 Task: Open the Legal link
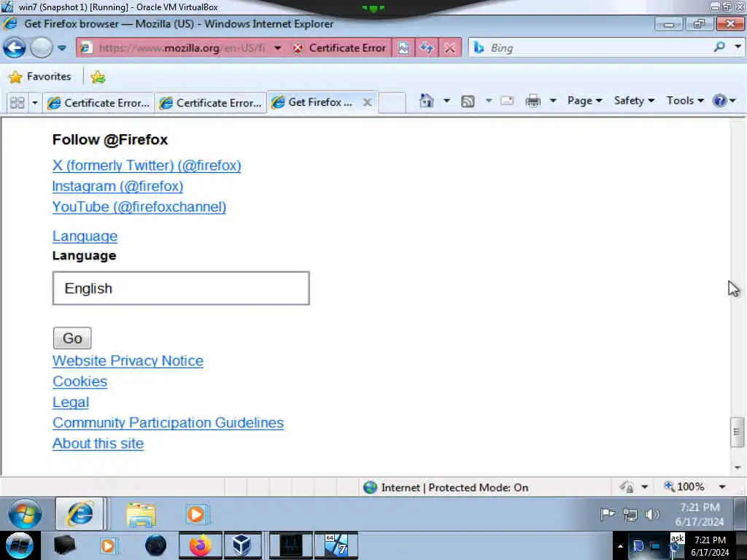tap(71, 402)
